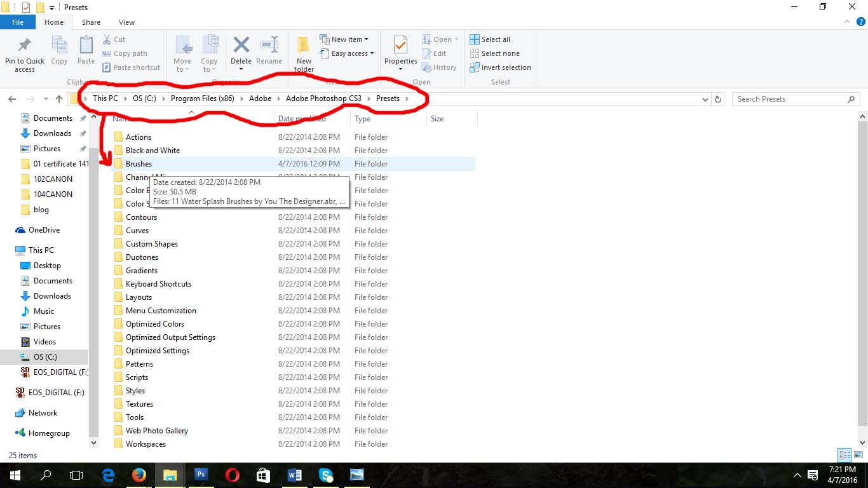Click the Paste icon in the ribbon

coord(86,46)
